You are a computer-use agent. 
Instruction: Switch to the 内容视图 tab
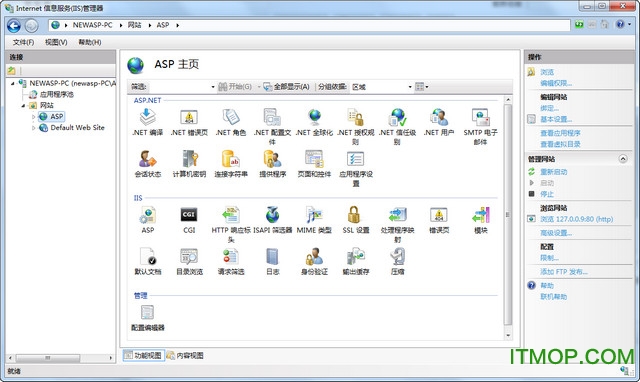point(185,355)
